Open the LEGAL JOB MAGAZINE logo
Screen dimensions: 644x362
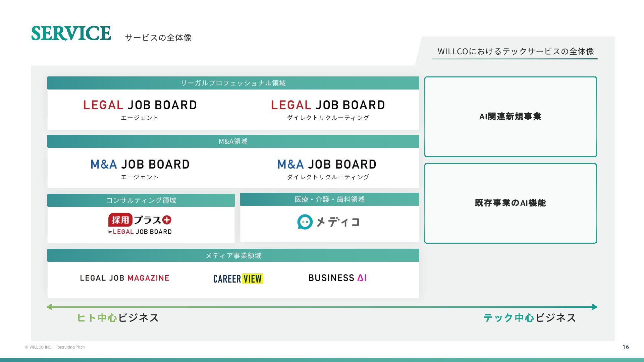pos(124,278)
